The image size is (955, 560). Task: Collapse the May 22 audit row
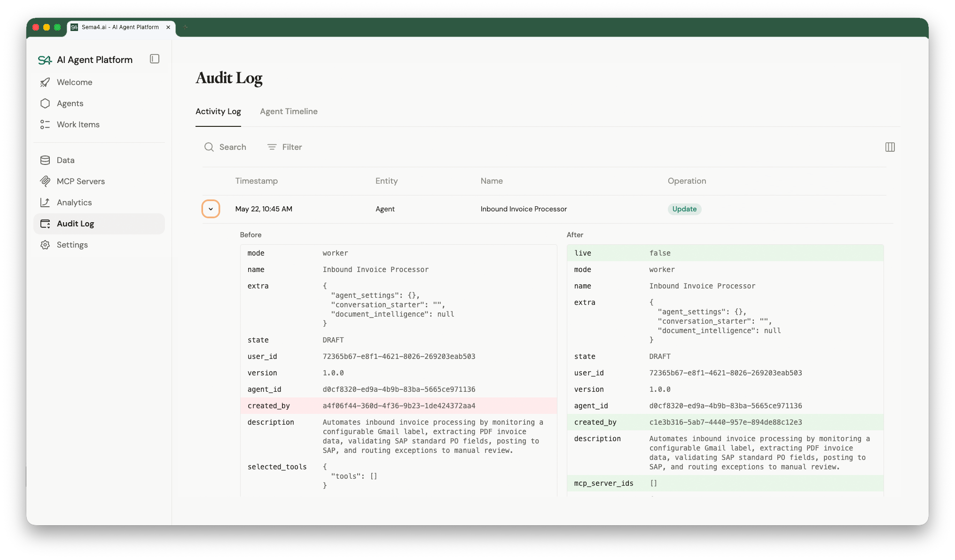tap(211, 209)
